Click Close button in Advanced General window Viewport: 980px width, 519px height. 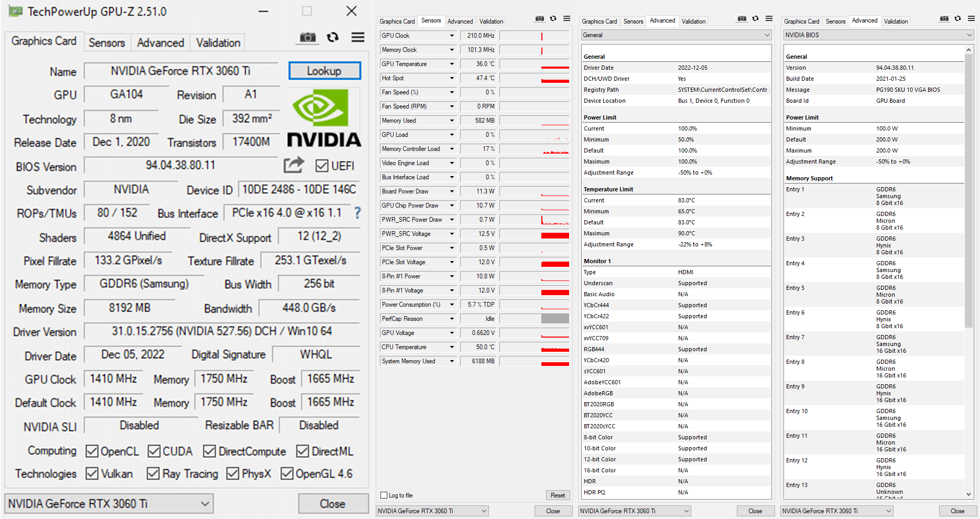click(755, 511)
